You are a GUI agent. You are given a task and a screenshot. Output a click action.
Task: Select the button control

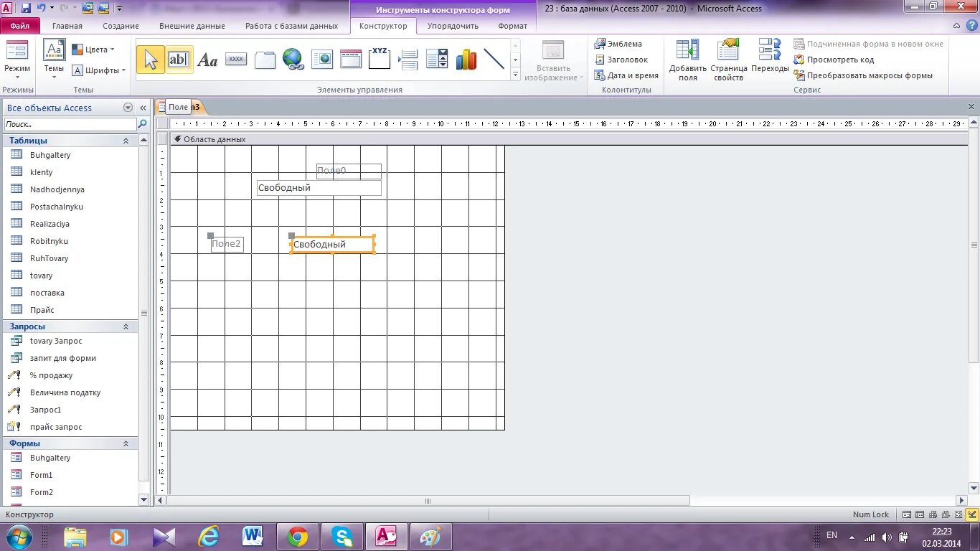(x=236, y=60)
